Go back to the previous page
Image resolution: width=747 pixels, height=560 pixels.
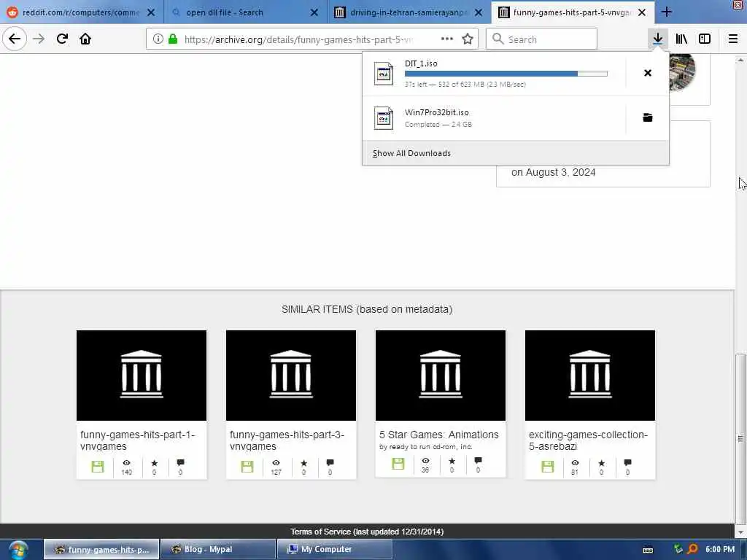(15, 39)
